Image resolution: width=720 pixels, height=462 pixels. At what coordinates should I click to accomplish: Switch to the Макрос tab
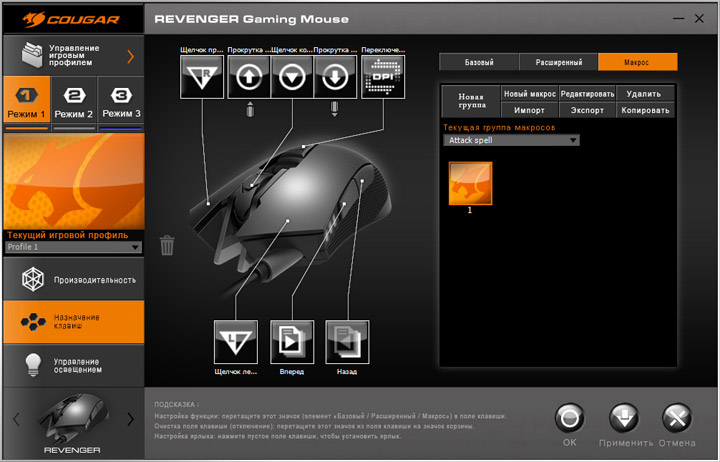637,62
